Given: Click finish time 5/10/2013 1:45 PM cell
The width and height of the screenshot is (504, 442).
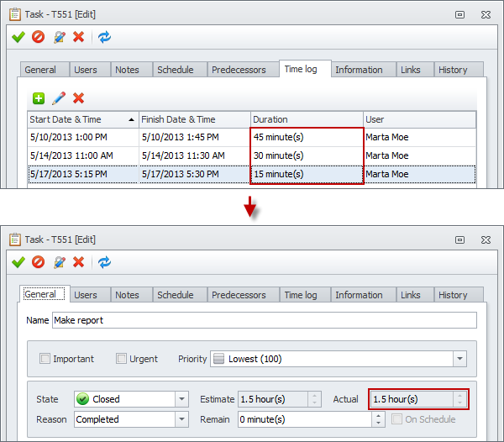Looking at the screenshot, I should pyautogui.click(x=195, y=137).
